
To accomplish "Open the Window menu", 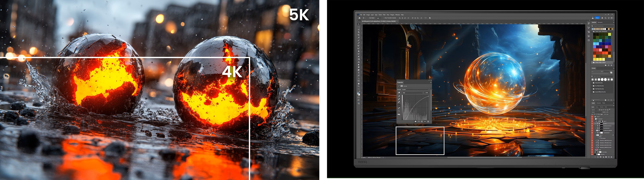I will (x=398, y=15).
